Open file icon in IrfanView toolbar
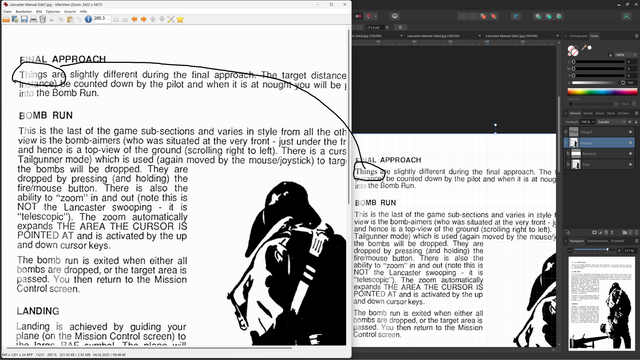Viewport: 640px width, 360px height. 6,19
